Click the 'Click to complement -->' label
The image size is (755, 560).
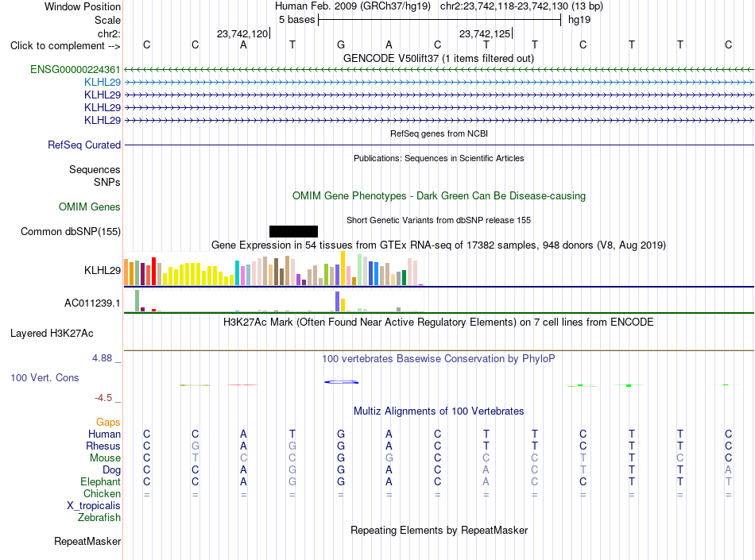click(x=65, y=46)
